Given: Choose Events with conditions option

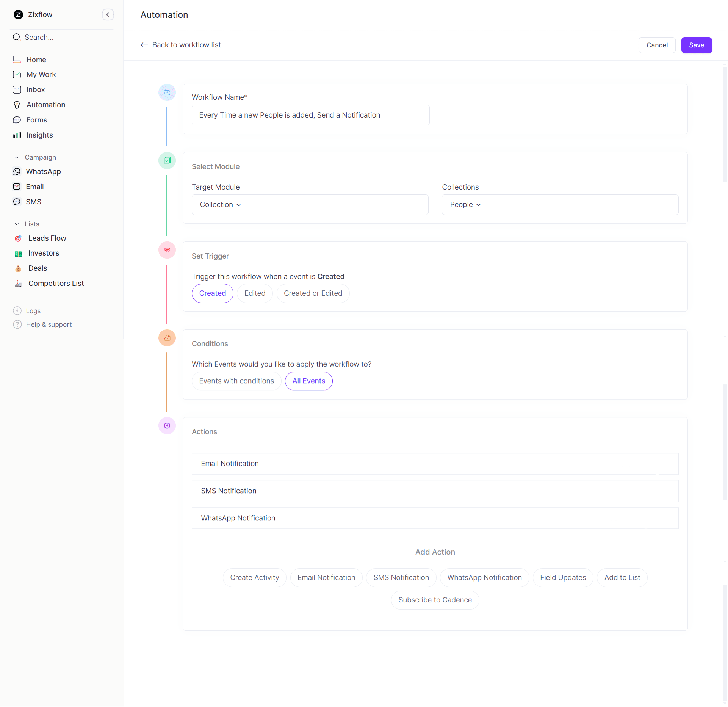Looking at the screenshot, I should tap(236, 381).
